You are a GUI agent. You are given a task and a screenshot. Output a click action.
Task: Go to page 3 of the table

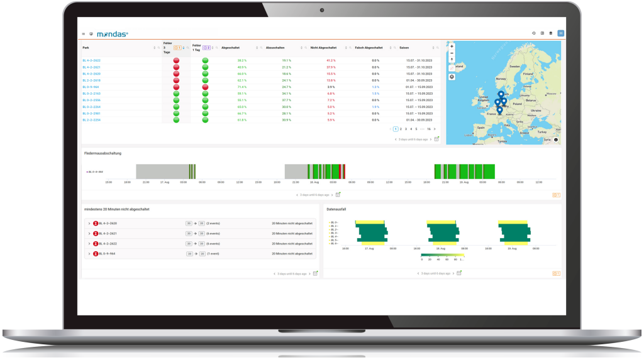click(x=406, y=129)
